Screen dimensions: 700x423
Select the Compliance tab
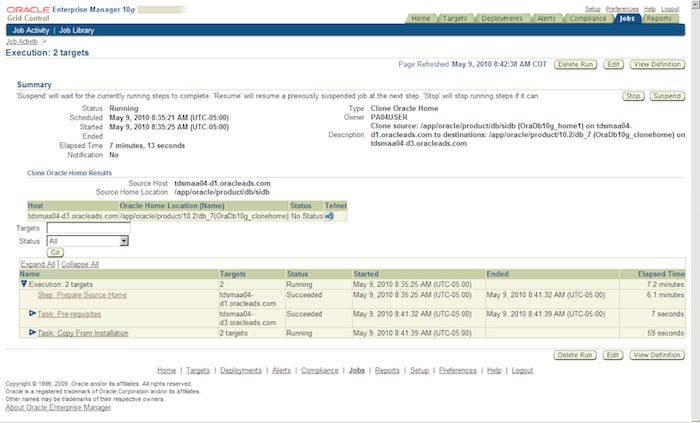click(x=588, y=18)
